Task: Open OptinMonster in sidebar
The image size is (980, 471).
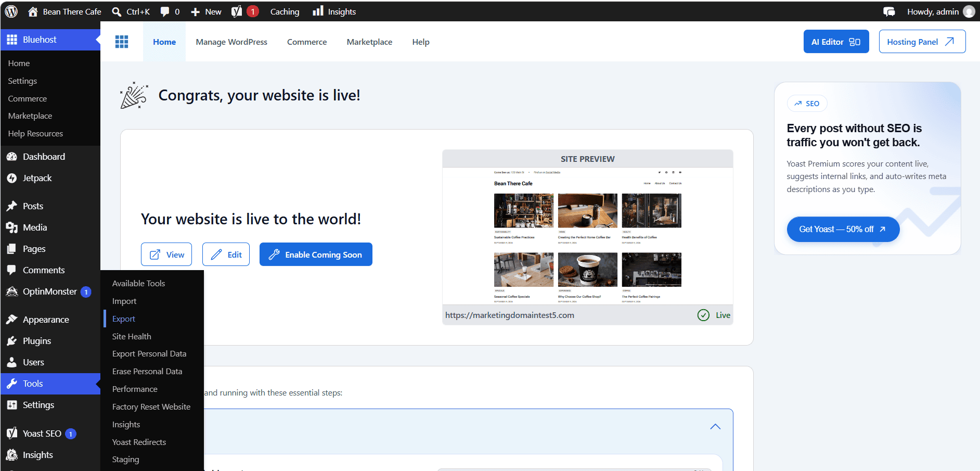Action: pyautogui.click(x=49, y=291)
